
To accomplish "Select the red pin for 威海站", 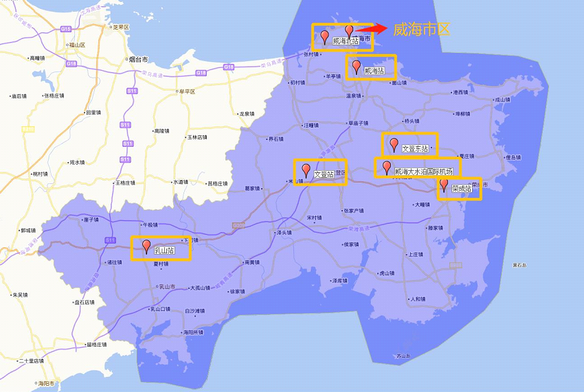I will point(357,67).
